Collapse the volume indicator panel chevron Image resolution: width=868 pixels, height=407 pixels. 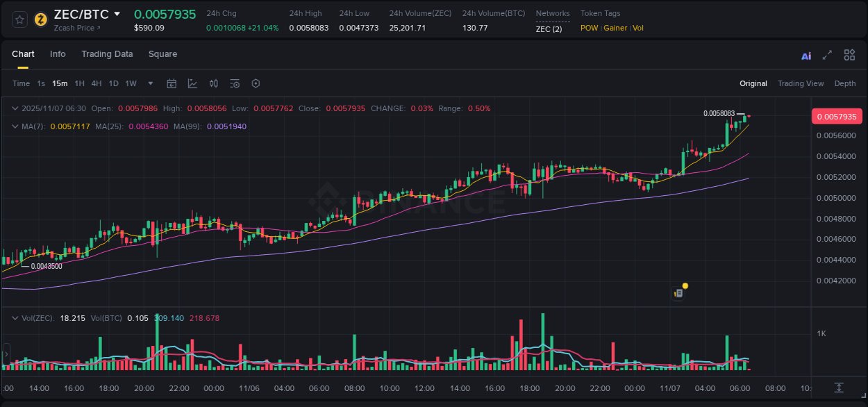pyautogui.click(x=15, y=318)
